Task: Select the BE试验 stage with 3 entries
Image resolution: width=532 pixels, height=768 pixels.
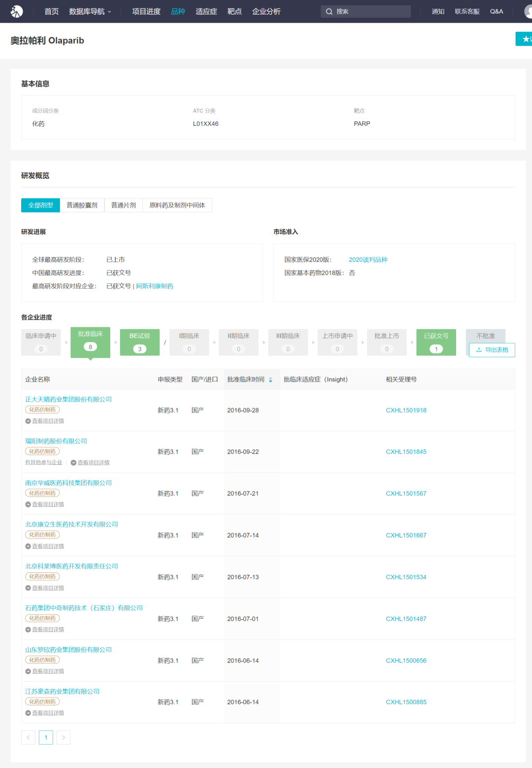Action: 140,342
